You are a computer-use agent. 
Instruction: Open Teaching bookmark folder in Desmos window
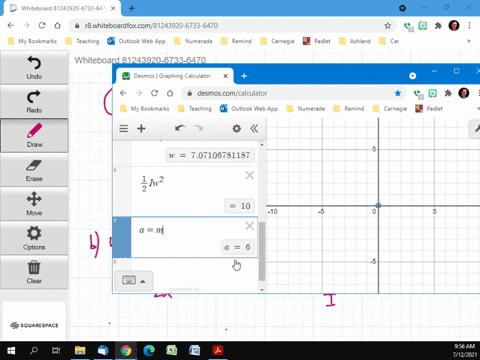click(x=195, y=109)
